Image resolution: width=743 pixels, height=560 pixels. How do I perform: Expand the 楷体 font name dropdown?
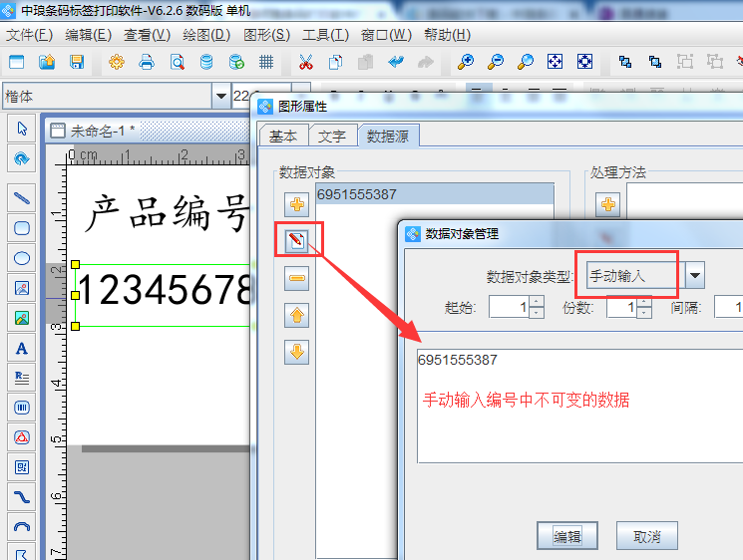[219, 97]
